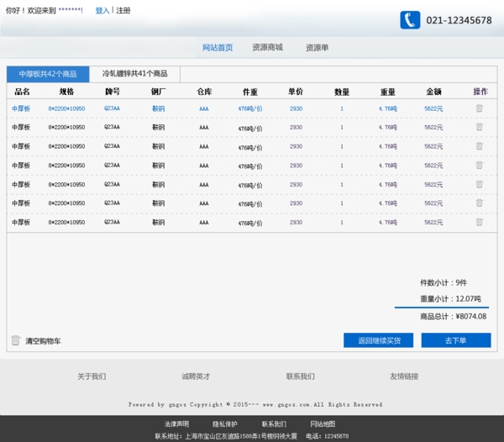This screenshot has width=504, height=442.
Task: Click the 钢厂 column header
Action: pos(159,92)
